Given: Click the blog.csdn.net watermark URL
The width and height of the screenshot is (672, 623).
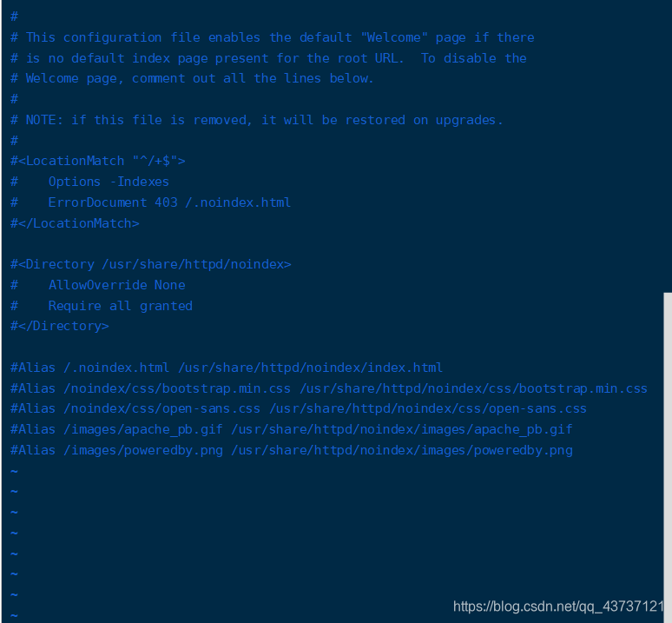Looking at the screenshot, I should tap(559, 606).
